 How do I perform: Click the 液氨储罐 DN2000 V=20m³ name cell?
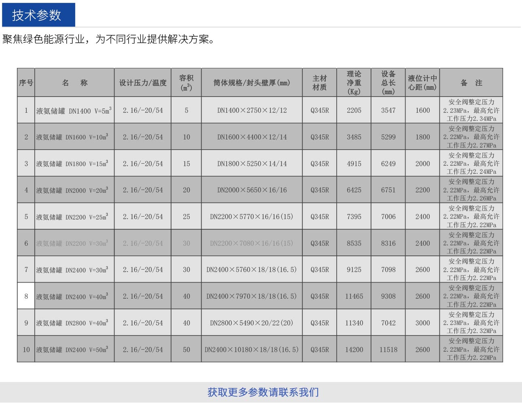[x=72, y=190]
